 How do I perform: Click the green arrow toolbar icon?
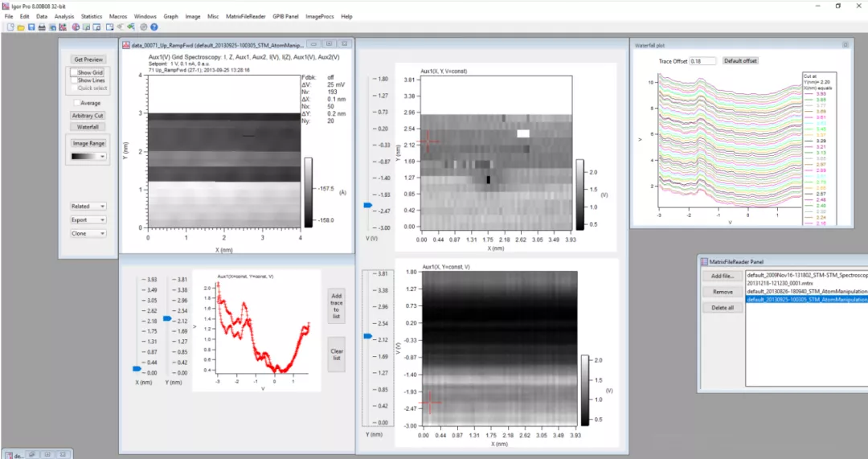[x=131, y=27]
